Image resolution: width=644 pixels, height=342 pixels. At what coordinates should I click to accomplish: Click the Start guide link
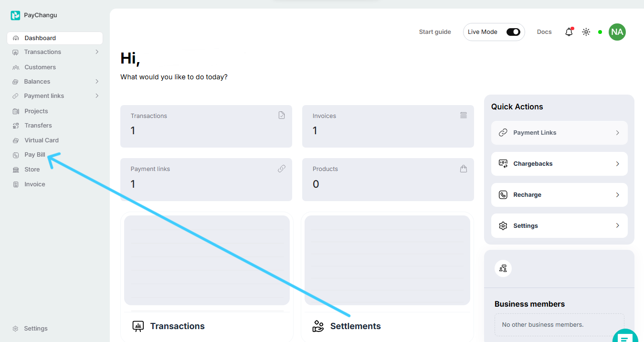coord(435,32)
